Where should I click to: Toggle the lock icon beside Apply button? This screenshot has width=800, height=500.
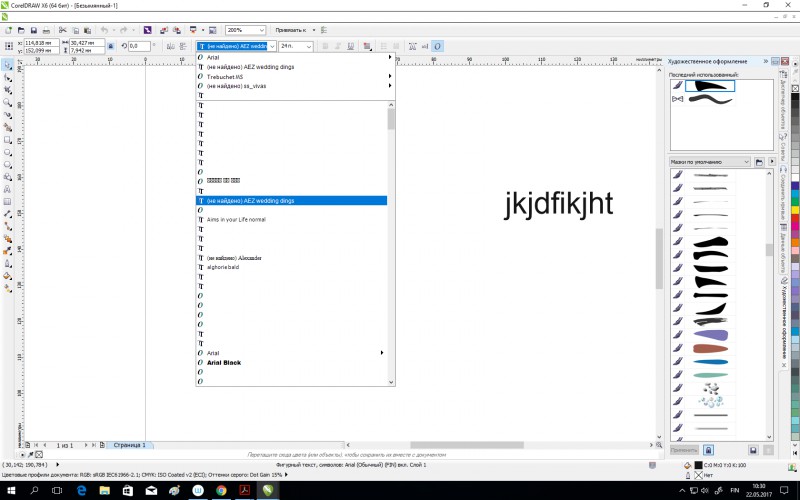click(x=708, y=450)
